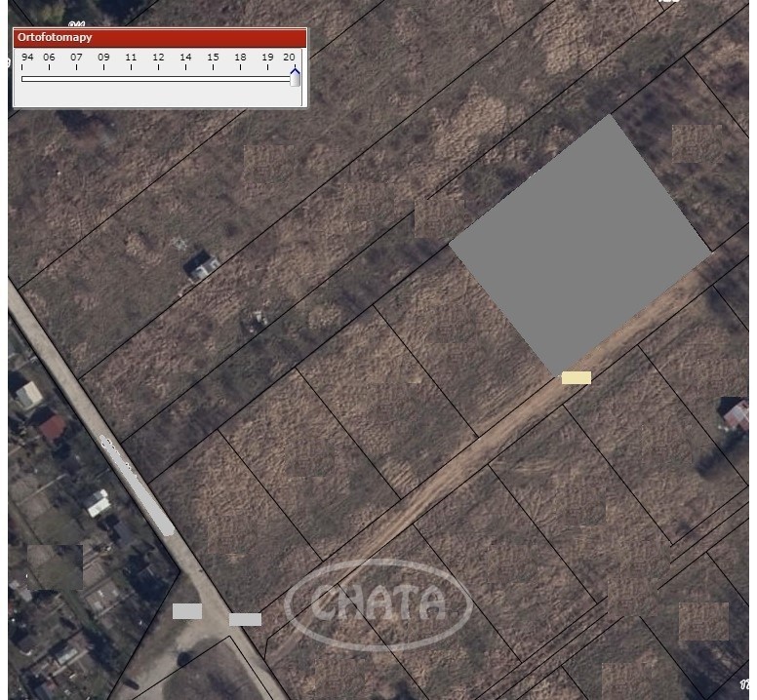Viewport: 757px width, 700px height.
Task: Jump to the 06 orthophoto year
Action: point(49,57)
